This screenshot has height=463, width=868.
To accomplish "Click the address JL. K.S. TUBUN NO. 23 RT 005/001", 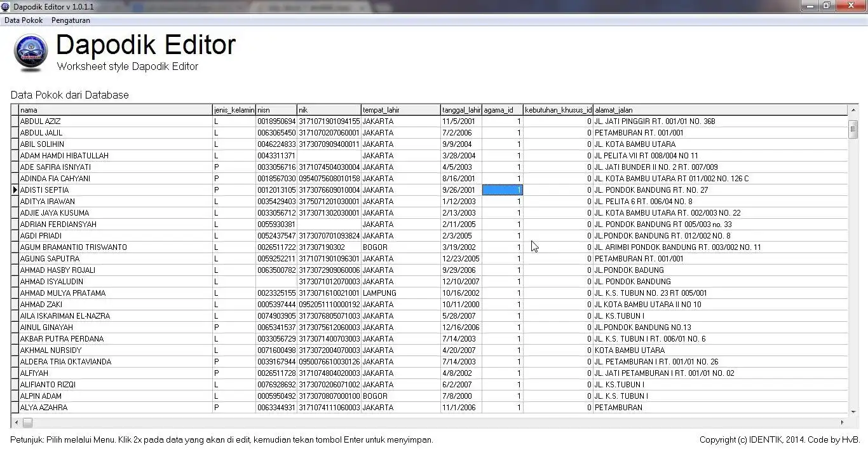I will 721,293.
